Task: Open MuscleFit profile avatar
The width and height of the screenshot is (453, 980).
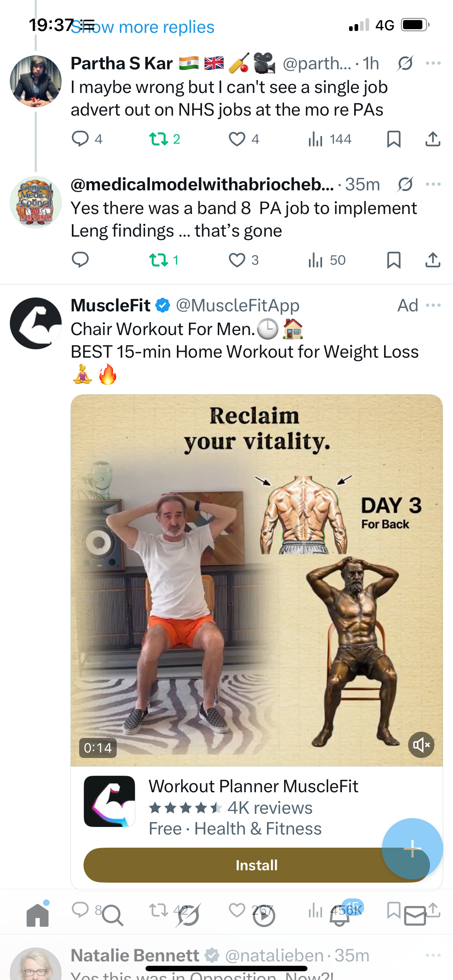Action: point(35,323)
